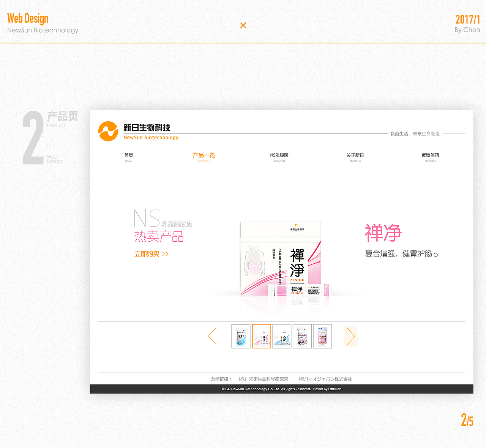Click the 新日生物科技 company name heading
The image size is (486, 448).
(x=147, y=128)
